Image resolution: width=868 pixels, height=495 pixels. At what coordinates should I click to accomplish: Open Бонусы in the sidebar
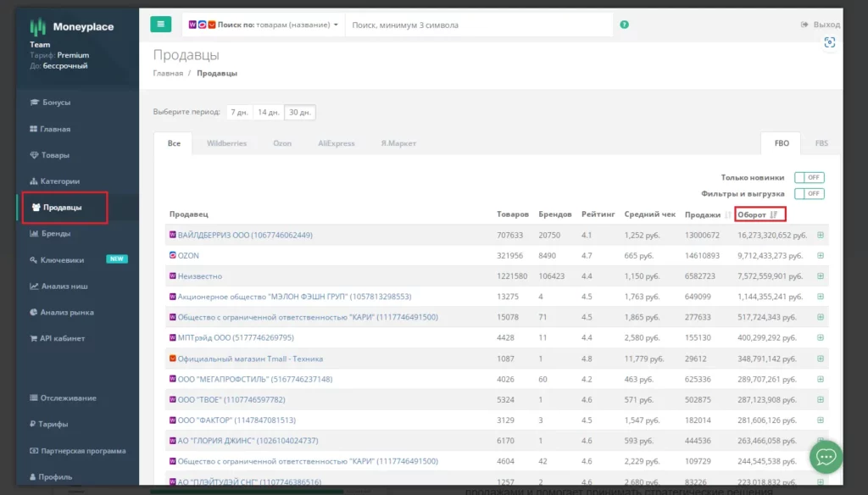(56, 103)
